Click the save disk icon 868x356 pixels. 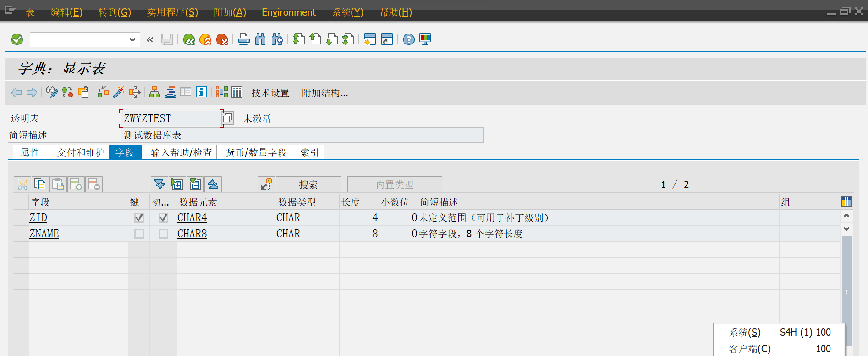(x=166, y=40)
